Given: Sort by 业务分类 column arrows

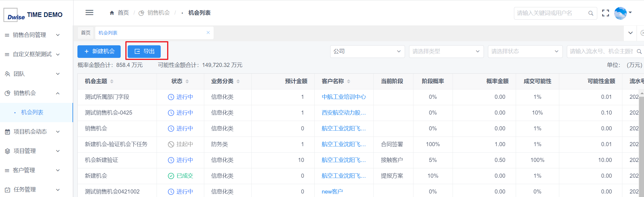Looking at the screenshot, I should pyautogui.click(x=238, y=81).
